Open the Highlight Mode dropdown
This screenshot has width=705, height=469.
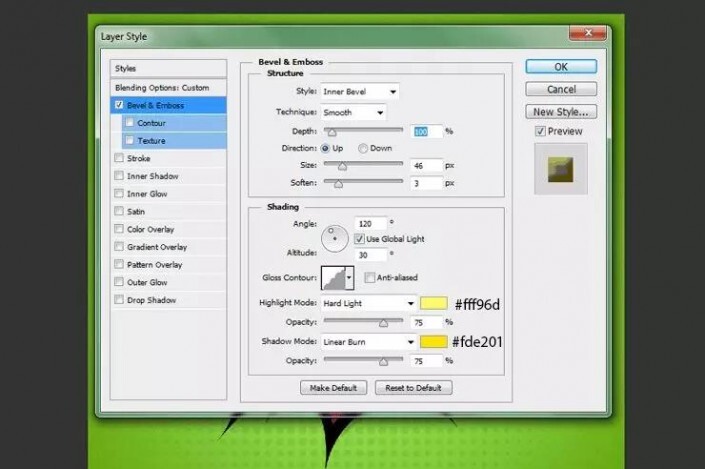click(x=369, y=303)
